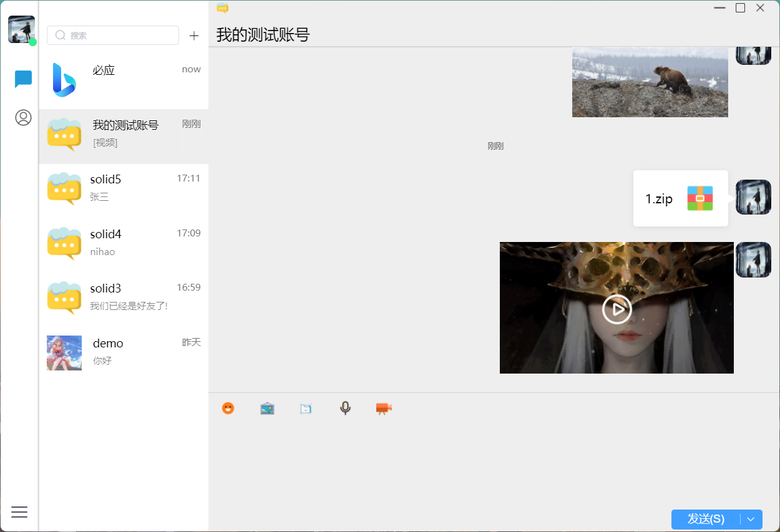Click the nihao message preview text
780x532 pixels.
pos(102,252)
